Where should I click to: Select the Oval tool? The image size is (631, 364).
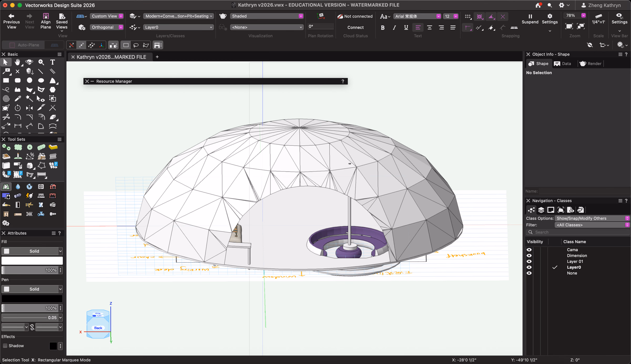click(41, 80)
